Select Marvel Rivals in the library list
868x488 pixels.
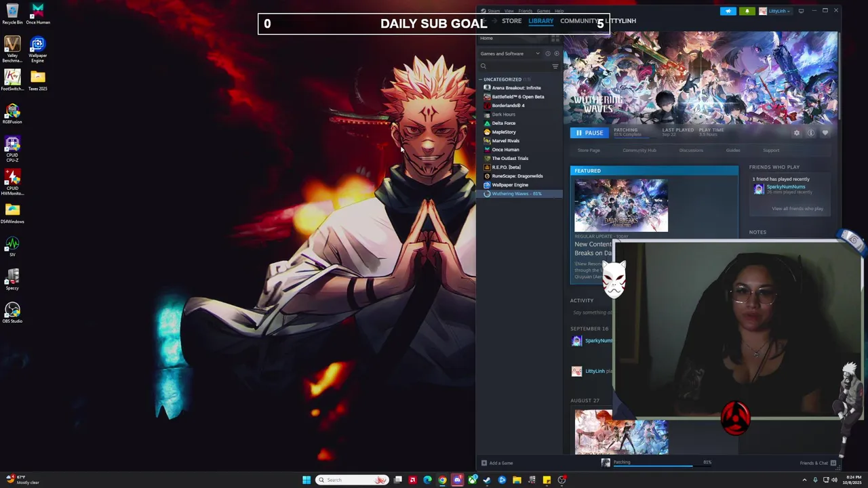click(505, 141)
